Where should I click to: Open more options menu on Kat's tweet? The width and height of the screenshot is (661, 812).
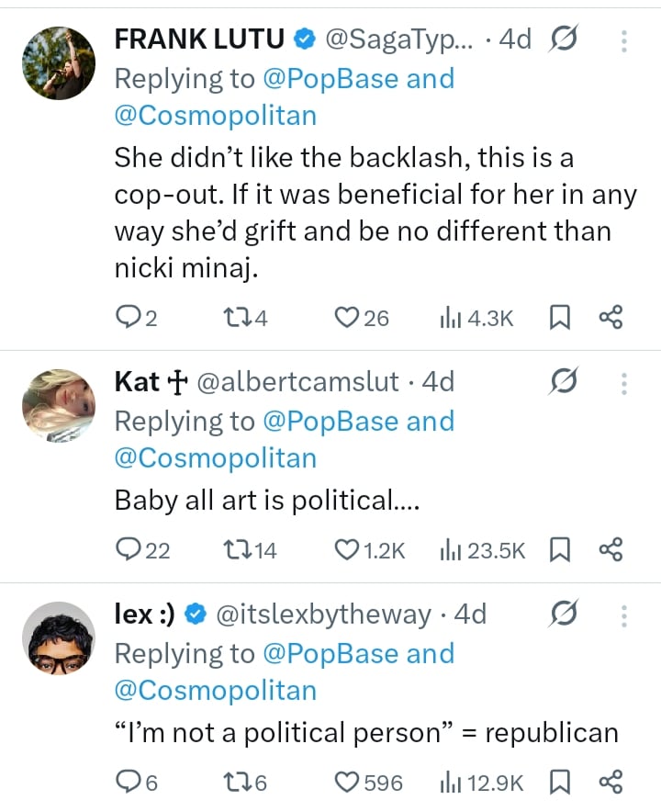click(x=624, y=383)
